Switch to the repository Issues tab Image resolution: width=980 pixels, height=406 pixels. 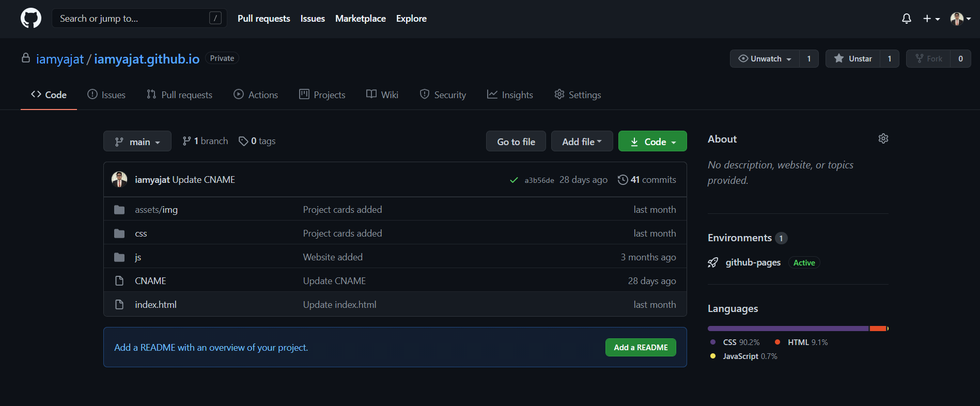point(106,95)
